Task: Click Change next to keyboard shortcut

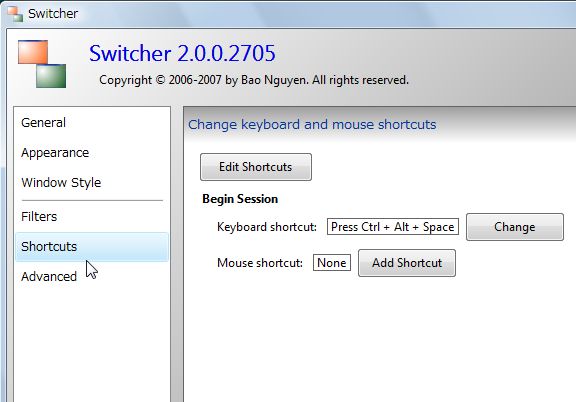Action: pyautogui.click(x=515, y=227)
